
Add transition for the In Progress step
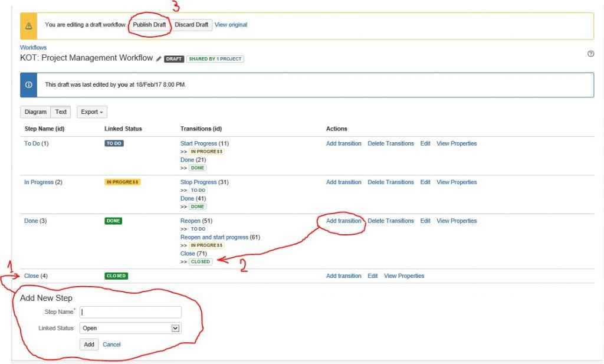[x=344, y=182]
